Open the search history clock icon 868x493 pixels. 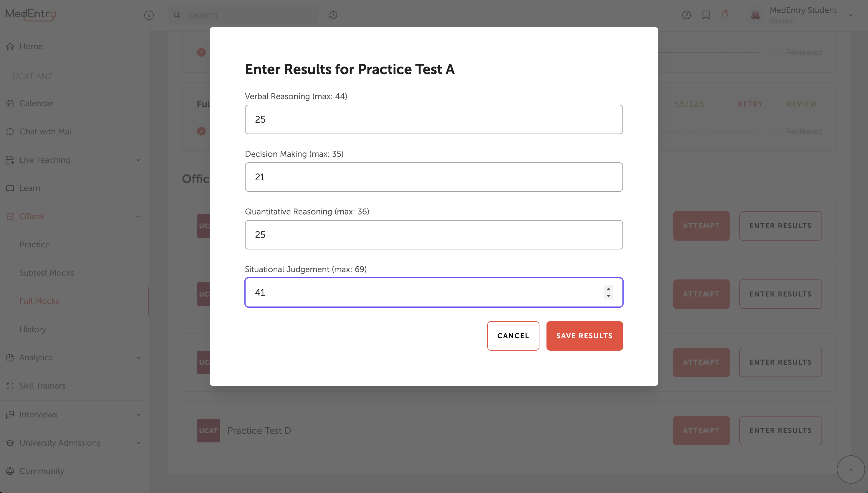tap(333, 15)
